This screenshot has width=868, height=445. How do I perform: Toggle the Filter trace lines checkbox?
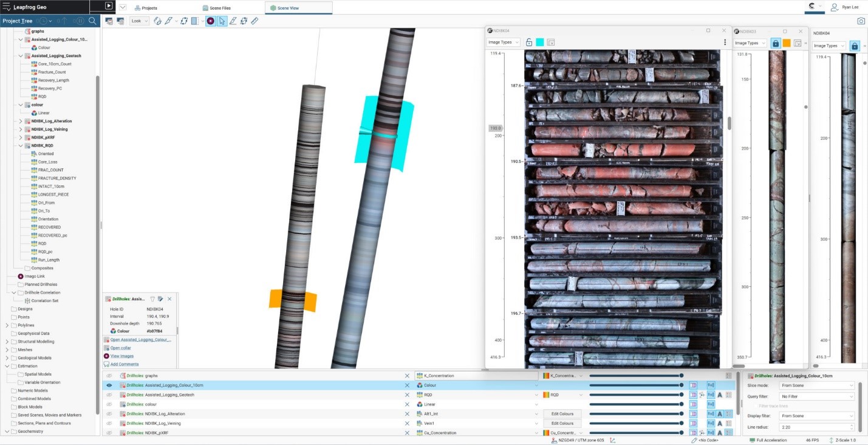(756, 406)
